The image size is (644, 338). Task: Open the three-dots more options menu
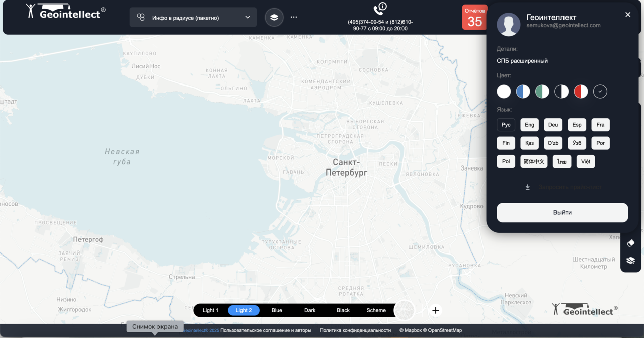(x=294, y=17)
